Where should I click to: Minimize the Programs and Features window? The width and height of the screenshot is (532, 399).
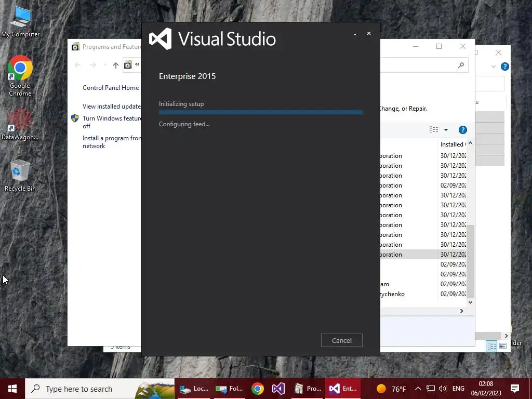[x=416, y=46]
